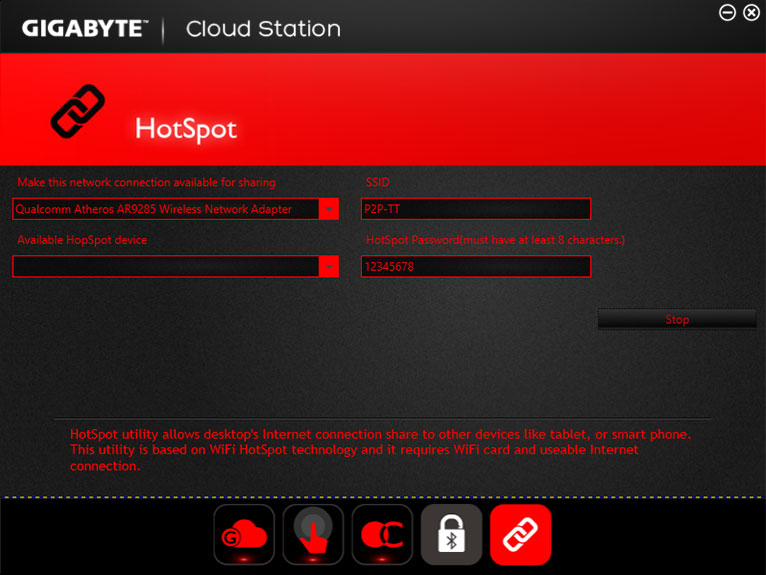Viewport: 766px width, 575px height.
Task: Open the Remote touch pointer tab
Action: click(313, 535)
